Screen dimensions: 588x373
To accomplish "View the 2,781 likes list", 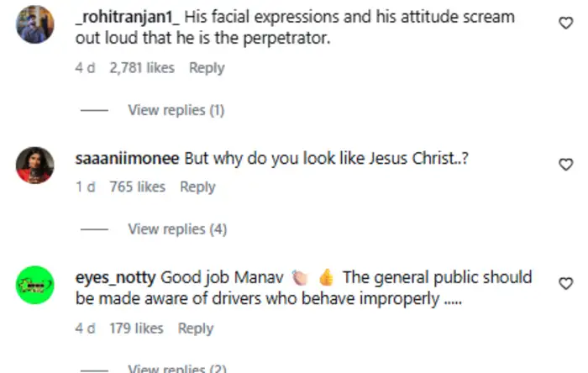I will (x=141, y=68).
